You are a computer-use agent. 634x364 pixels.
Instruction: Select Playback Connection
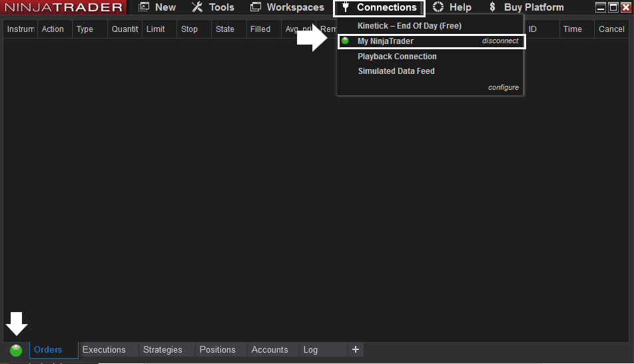(x=397, y=57)
